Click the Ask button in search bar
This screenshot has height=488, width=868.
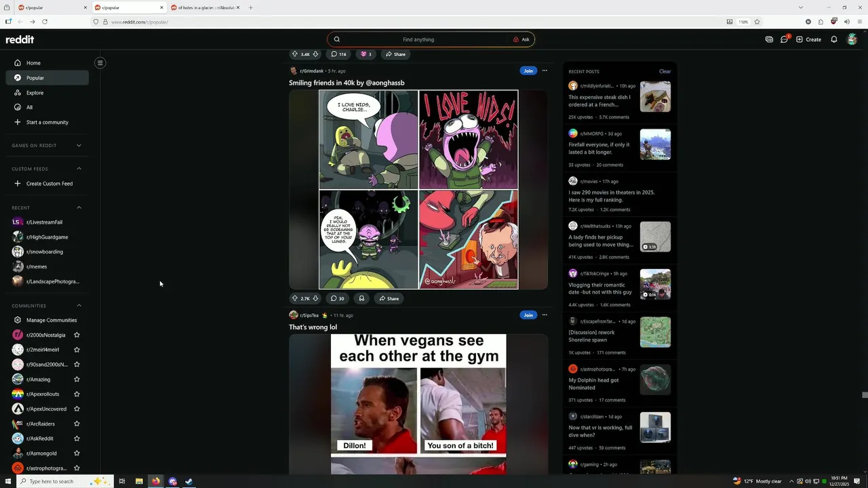tap(521, 39)
